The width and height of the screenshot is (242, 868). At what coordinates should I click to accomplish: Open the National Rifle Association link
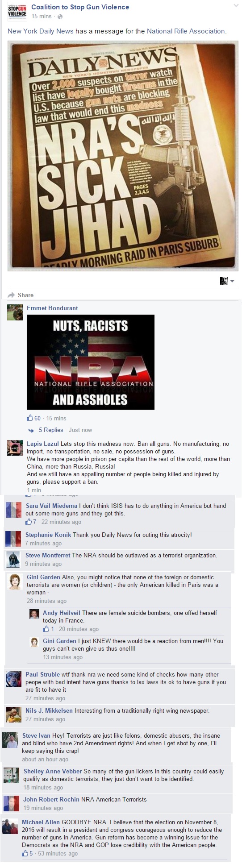coord(186,31)
